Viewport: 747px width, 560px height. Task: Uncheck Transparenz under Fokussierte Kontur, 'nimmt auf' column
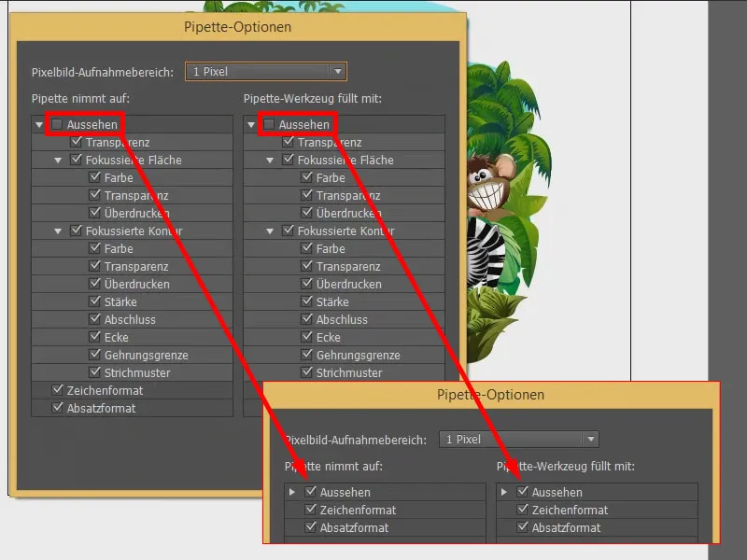[x=95, y=266]
